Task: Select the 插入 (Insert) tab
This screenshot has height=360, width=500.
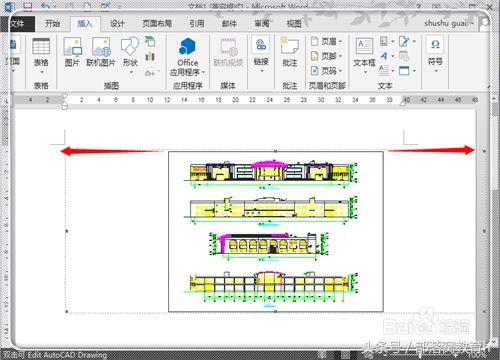Action: coord(85,24)
